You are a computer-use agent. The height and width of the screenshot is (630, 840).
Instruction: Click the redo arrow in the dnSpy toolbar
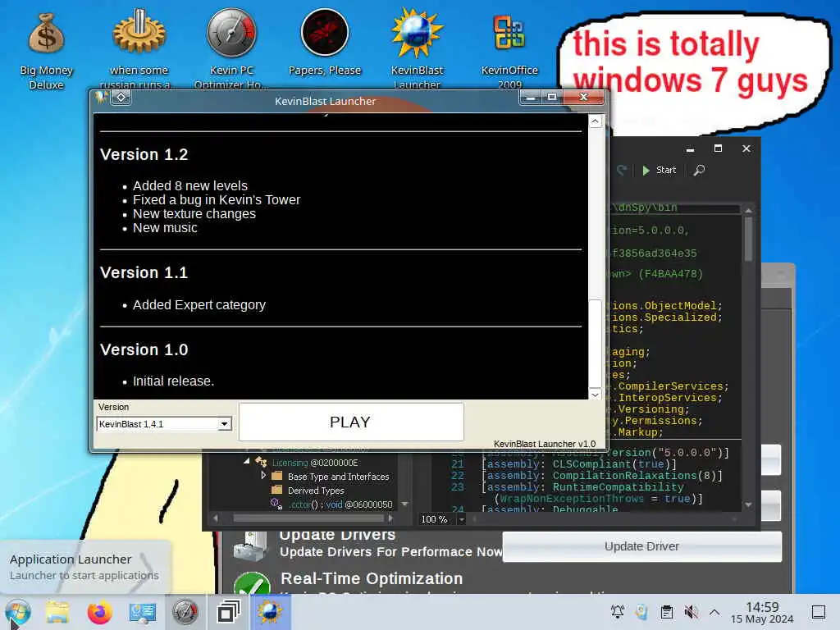click(622, 171)
